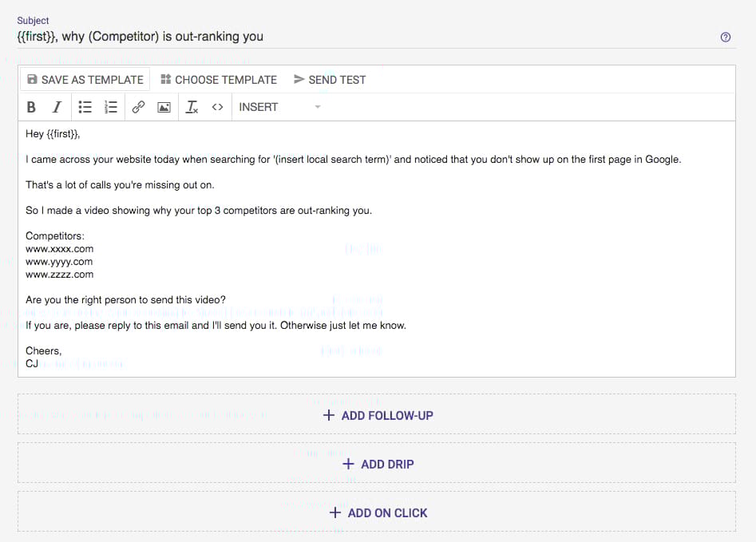The image size is (756, 542).
Task: Open the subject help question mark icon
Action: [725, 38]
